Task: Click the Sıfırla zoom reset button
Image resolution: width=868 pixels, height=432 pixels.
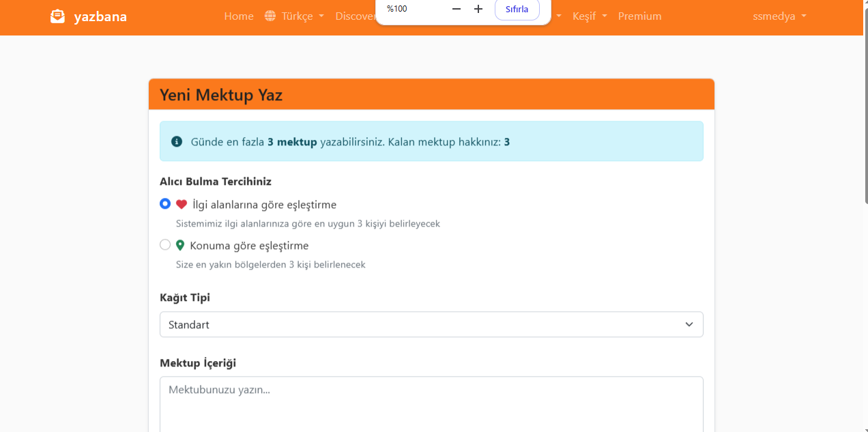Action: pyautogui.click(x=517, y=9)
